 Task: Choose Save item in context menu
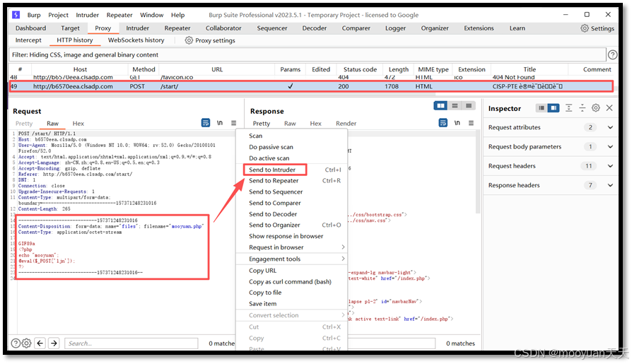pyautogui.click(x=291, y=303)
